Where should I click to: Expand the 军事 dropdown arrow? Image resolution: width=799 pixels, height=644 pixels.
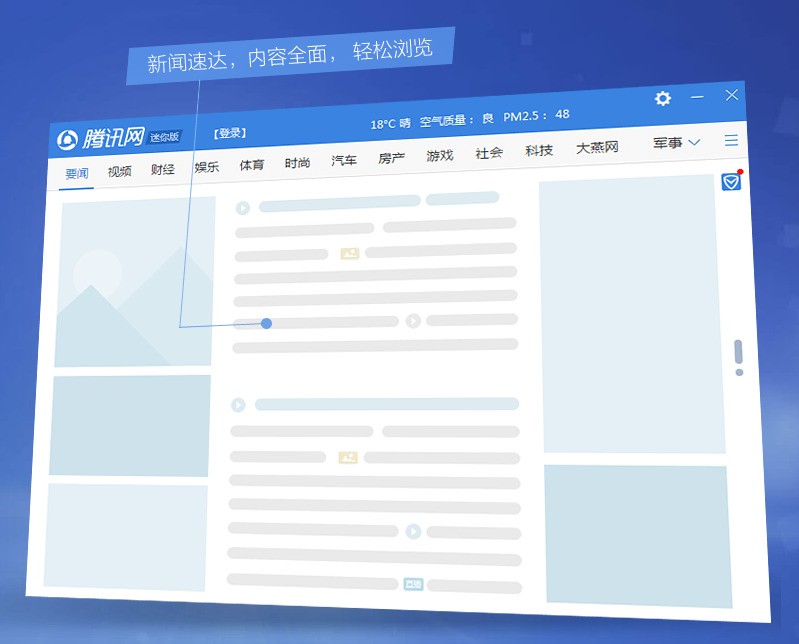click(x=694, y=143)
